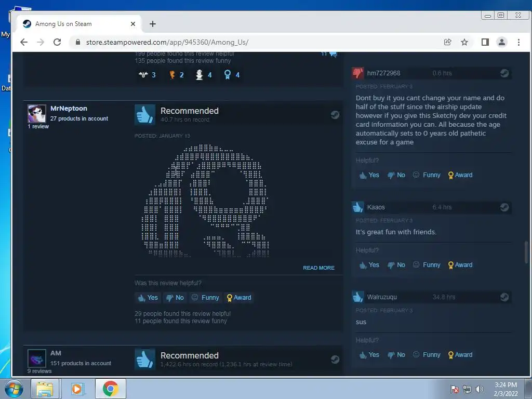Image resolution: width=532 pixels, height=399 pixels.
Task: View MrNeptoon's 1 review link
Action: coord(38,126)
